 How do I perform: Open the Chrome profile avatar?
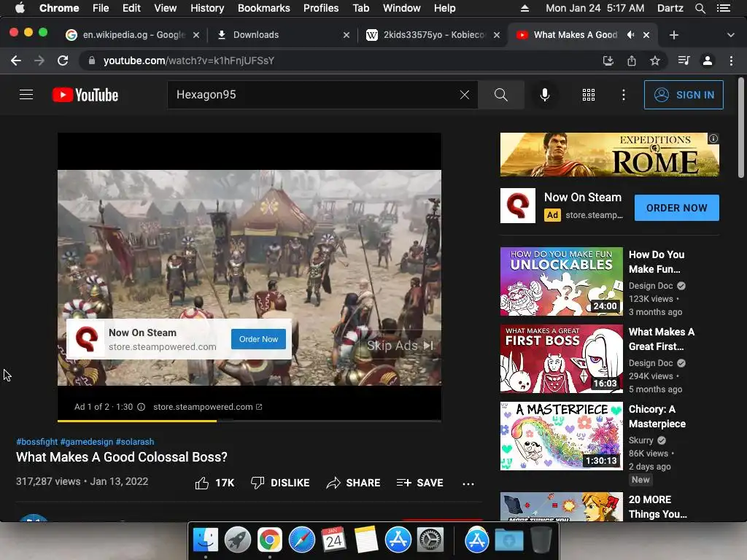click(x=708, y=61)
